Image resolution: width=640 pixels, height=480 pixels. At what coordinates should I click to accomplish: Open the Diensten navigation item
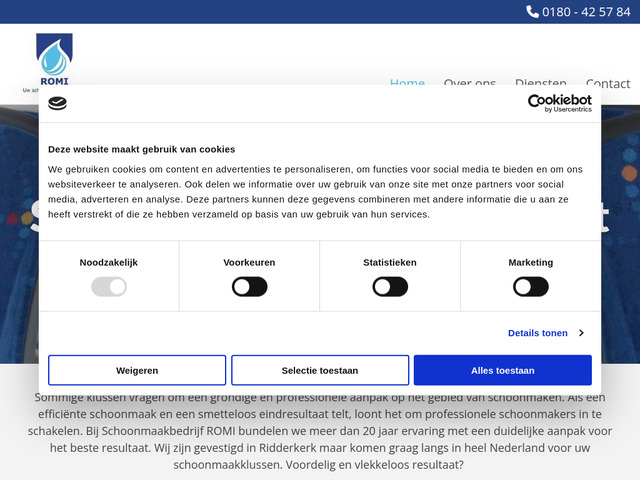(540, 84)
